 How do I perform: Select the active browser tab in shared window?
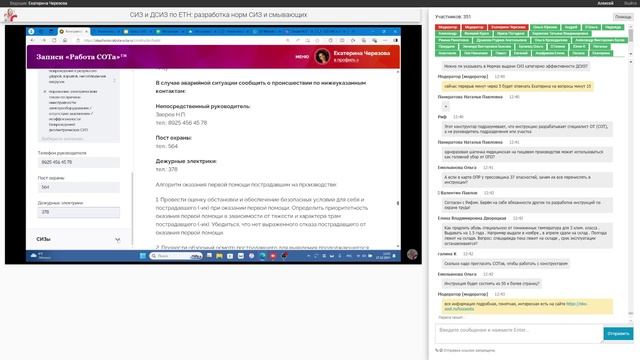click(x=74, y=31)
